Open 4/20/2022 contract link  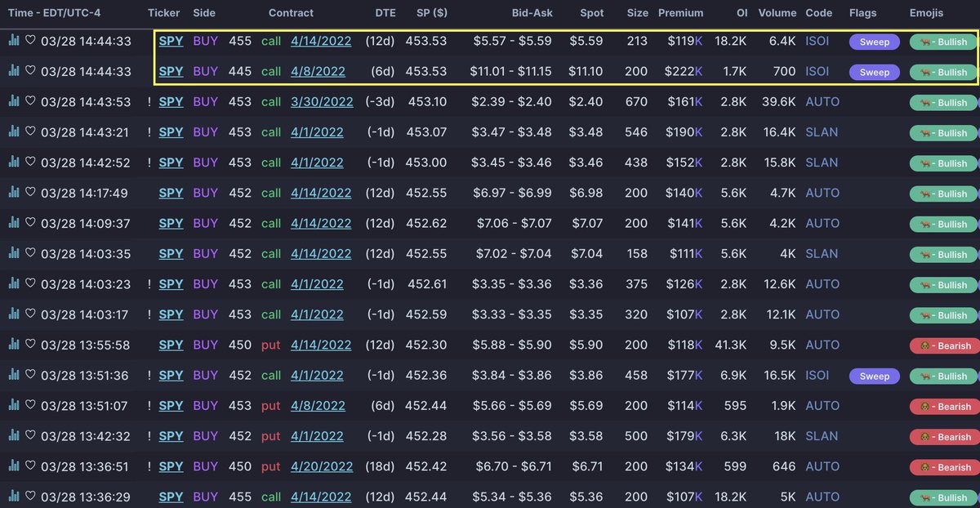coord(322,466)
